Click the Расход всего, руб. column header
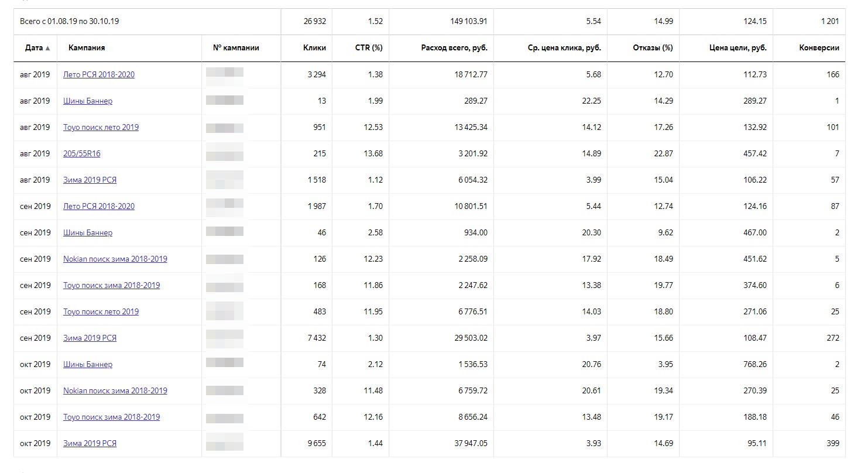The width and height of the screenshot is (868, 473). point(454,48)
